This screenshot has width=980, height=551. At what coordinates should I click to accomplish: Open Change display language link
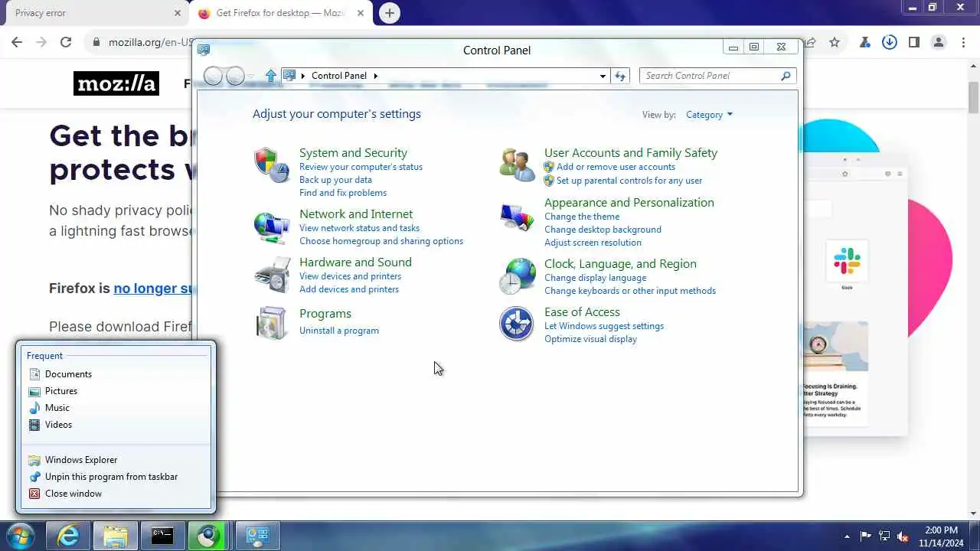(x=595, y=278)
